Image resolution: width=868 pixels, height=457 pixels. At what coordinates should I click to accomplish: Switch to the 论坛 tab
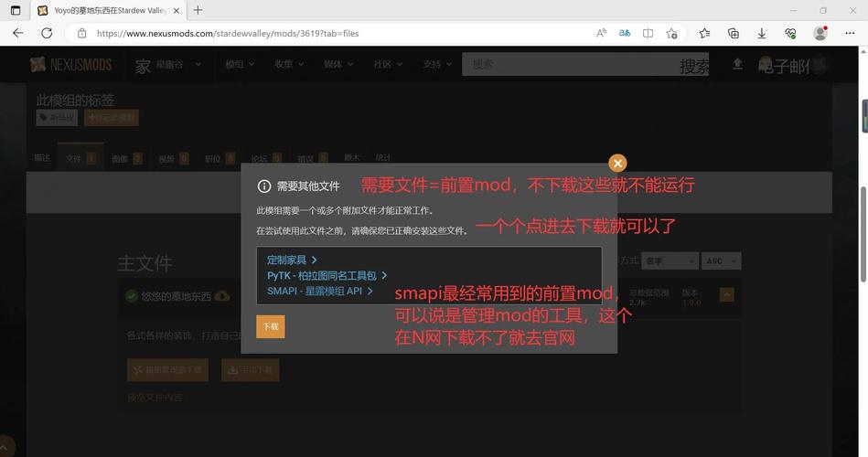(266, 158)
